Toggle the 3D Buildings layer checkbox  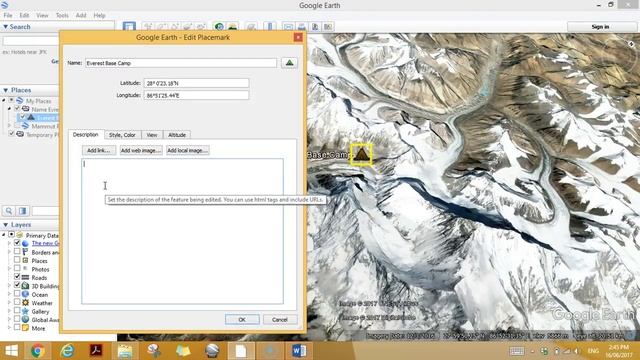tap(17, 285)
